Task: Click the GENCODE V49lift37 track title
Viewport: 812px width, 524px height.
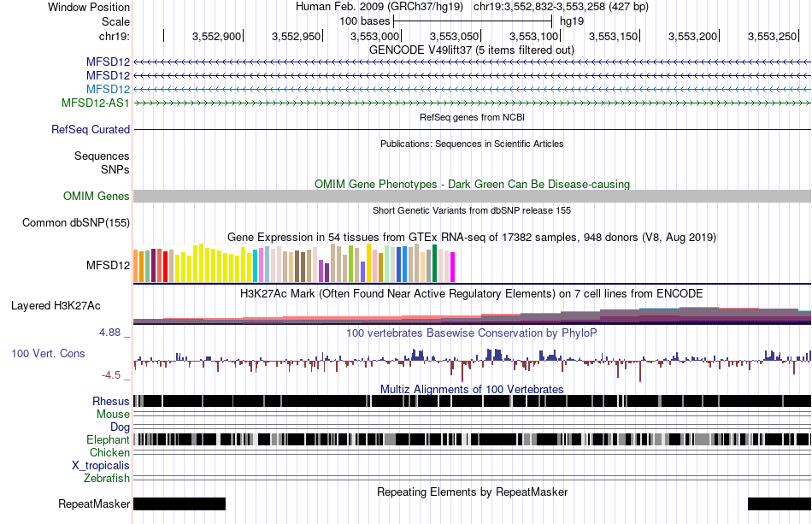Action: pos(471,50)
